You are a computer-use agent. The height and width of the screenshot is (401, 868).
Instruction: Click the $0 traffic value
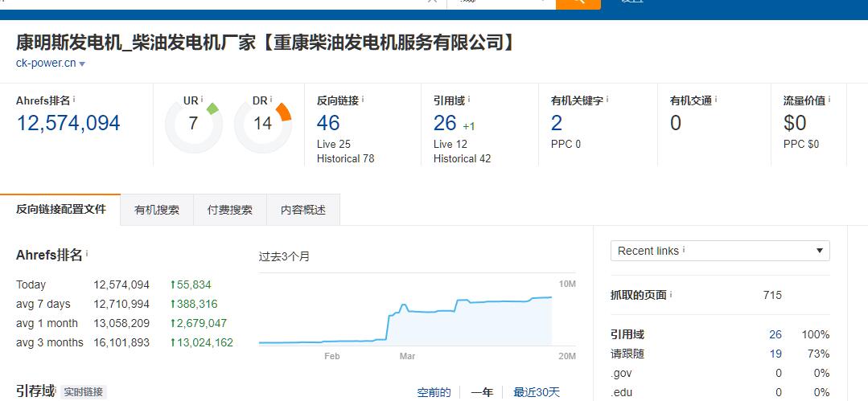(795, 123)
